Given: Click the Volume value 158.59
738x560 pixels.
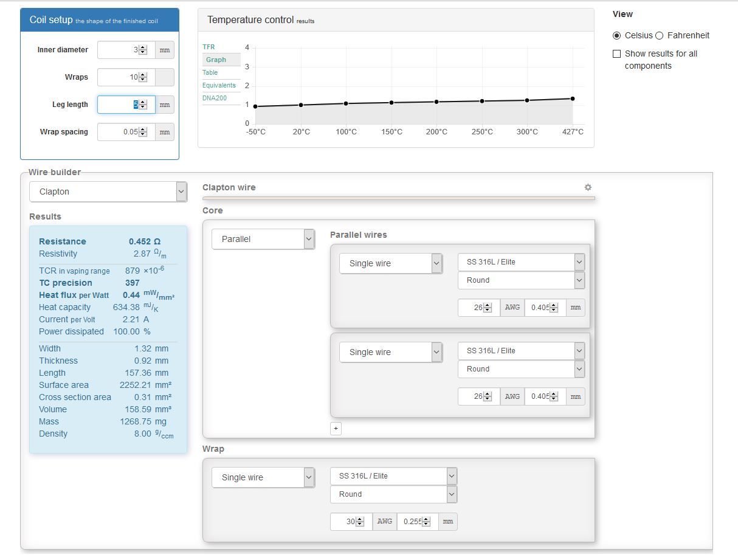Looking at the screenshot, I should (139, 409).
